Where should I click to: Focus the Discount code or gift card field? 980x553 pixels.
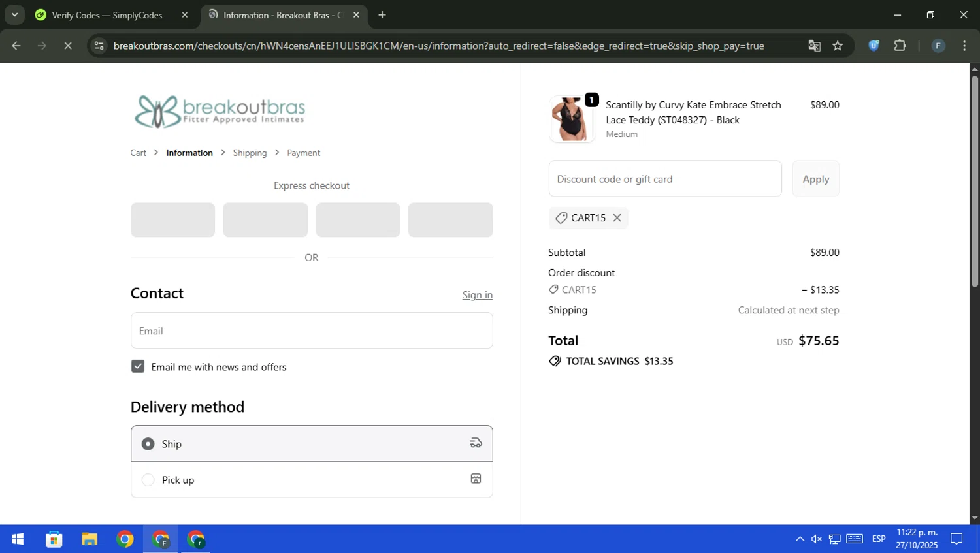(x=665, y=179)
